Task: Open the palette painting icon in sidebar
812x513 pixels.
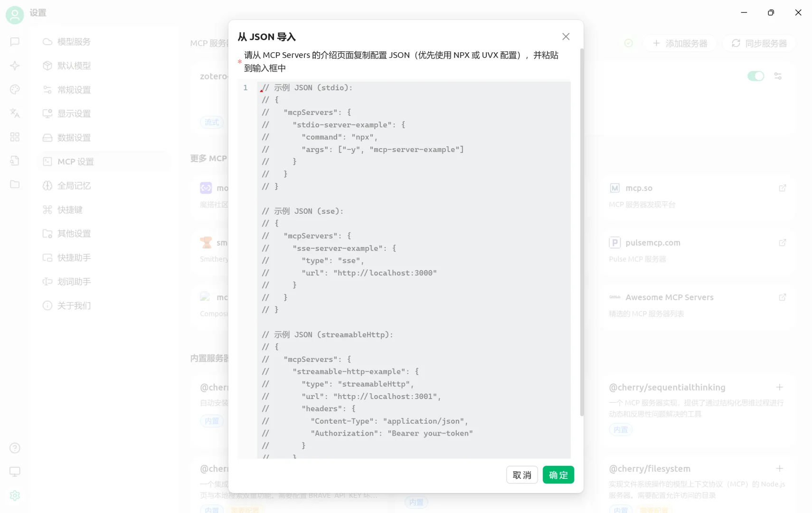Action: (x=15, y=89)
